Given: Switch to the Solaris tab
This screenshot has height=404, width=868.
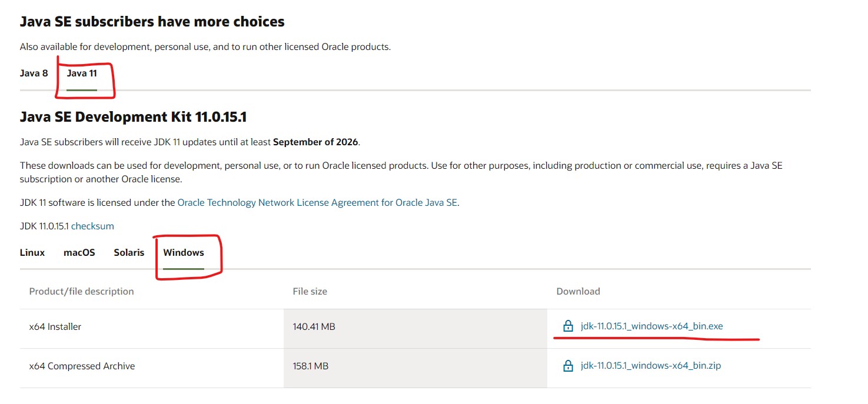Looking at the screenshot, I should coord(129,252).
